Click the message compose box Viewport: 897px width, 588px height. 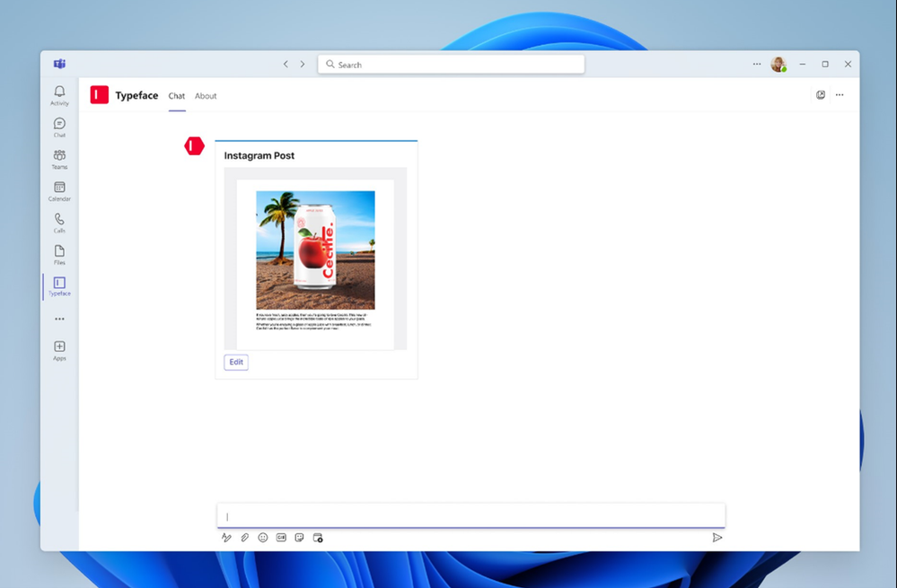click(x=470, y=516)
